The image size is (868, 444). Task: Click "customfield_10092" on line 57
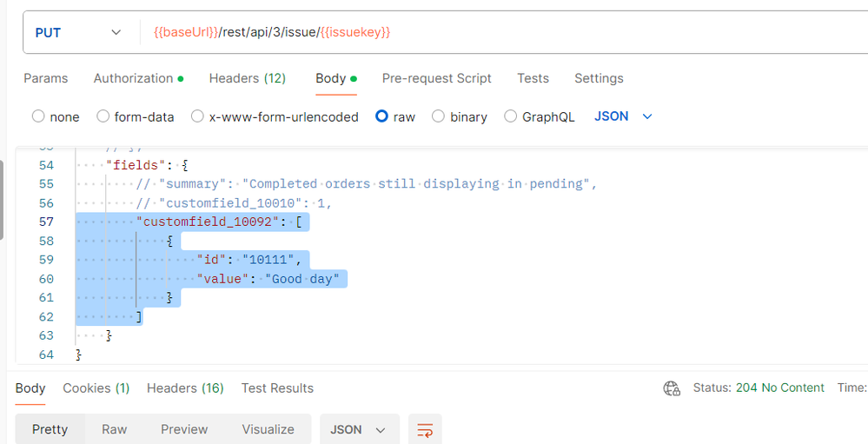pyautogui.click(x=209, y=222)
